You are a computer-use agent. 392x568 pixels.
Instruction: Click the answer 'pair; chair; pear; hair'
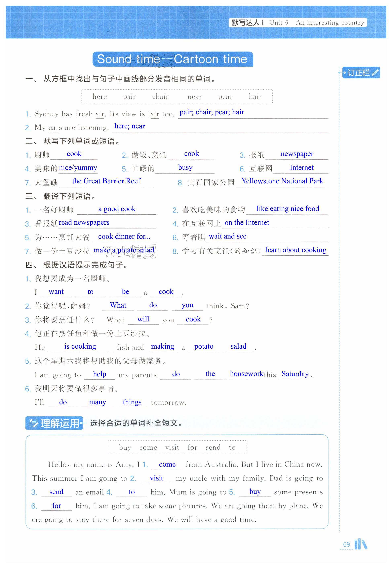pyautogui.click(x=211, y=112)
